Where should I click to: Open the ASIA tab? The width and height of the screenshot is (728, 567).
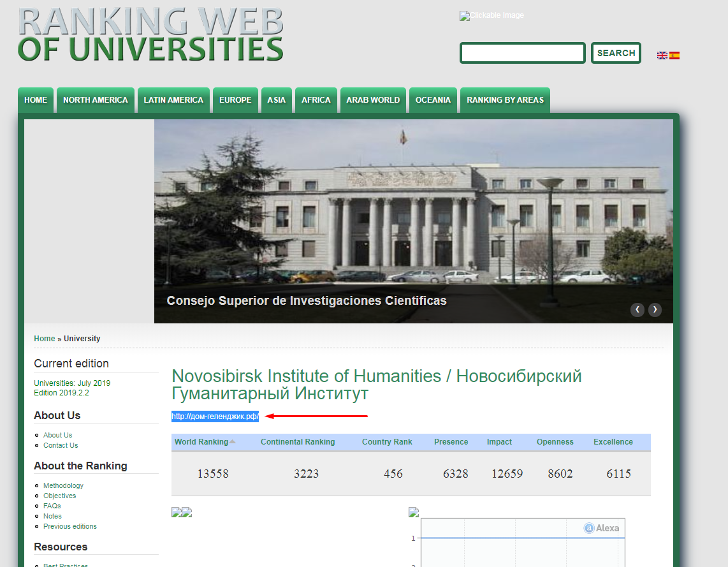[276, 100]
